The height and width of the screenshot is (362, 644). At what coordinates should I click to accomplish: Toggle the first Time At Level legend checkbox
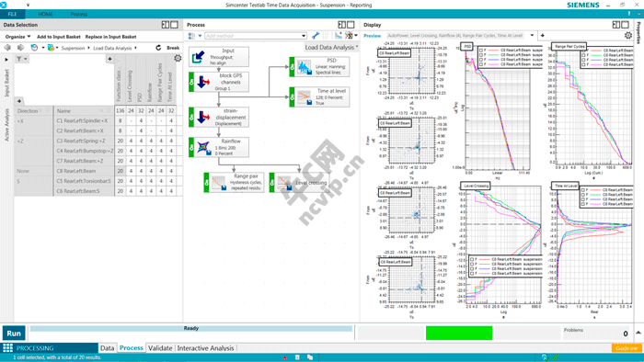[x=582, y=190]
